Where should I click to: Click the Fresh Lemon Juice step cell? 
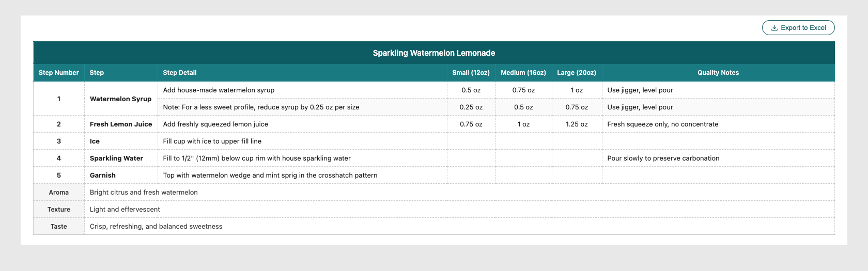[121, 124]
